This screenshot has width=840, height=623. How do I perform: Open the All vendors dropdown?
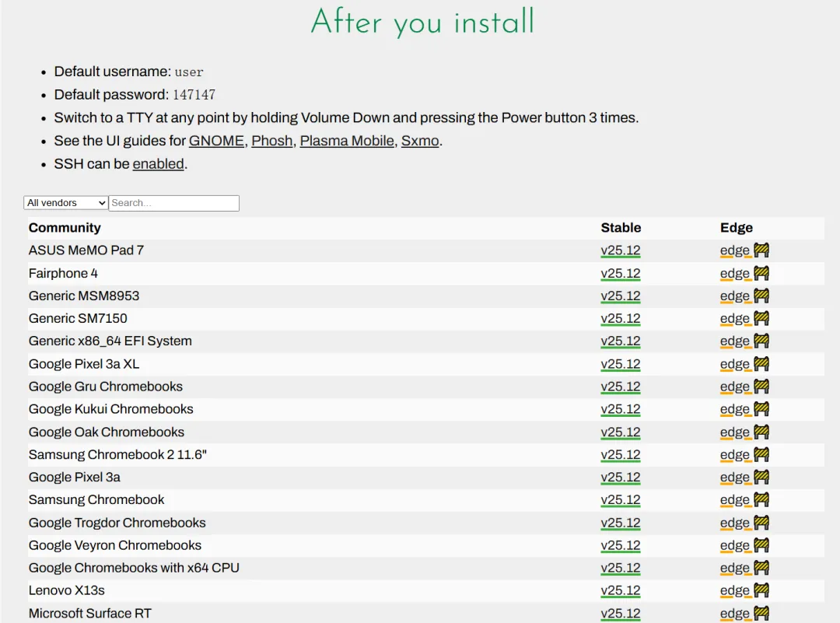[66, 203]
